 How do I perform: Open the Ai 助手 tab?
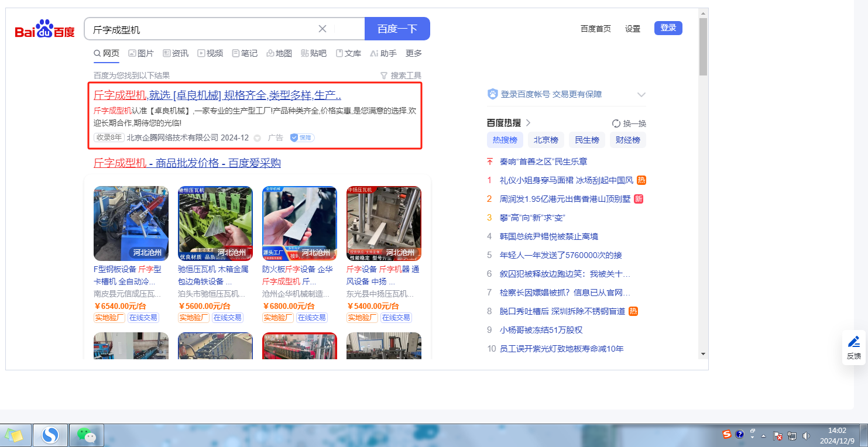point(383,53)
